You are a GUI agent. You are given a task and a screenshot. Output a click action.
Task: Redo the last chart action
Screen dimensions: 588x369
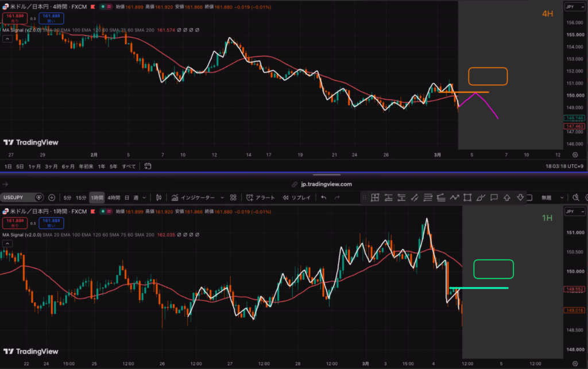(x=336, y=197)
